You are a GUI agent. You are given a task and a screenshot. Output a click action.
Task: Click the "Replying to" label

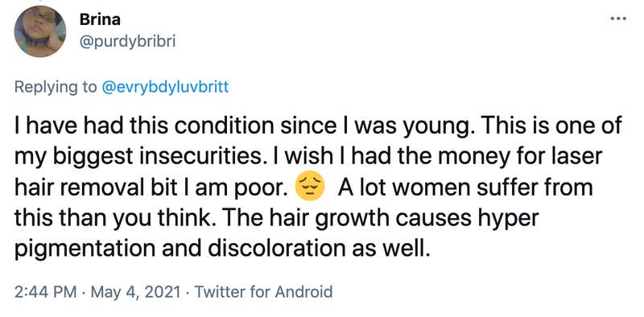coord(56,87)
